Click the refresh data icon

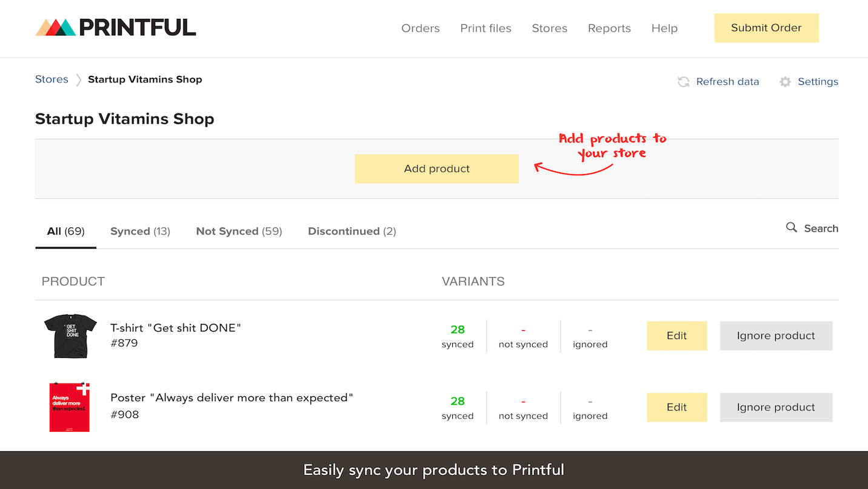coord(683,82)
